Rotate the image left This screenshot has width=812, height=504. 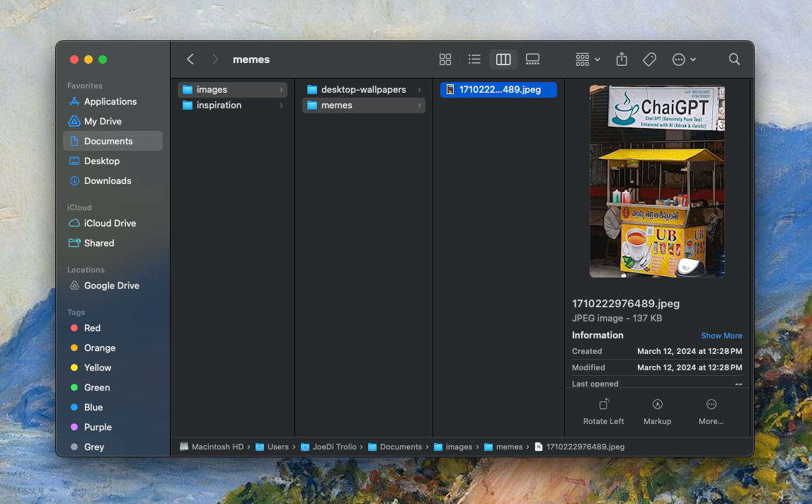coord(604,411)
